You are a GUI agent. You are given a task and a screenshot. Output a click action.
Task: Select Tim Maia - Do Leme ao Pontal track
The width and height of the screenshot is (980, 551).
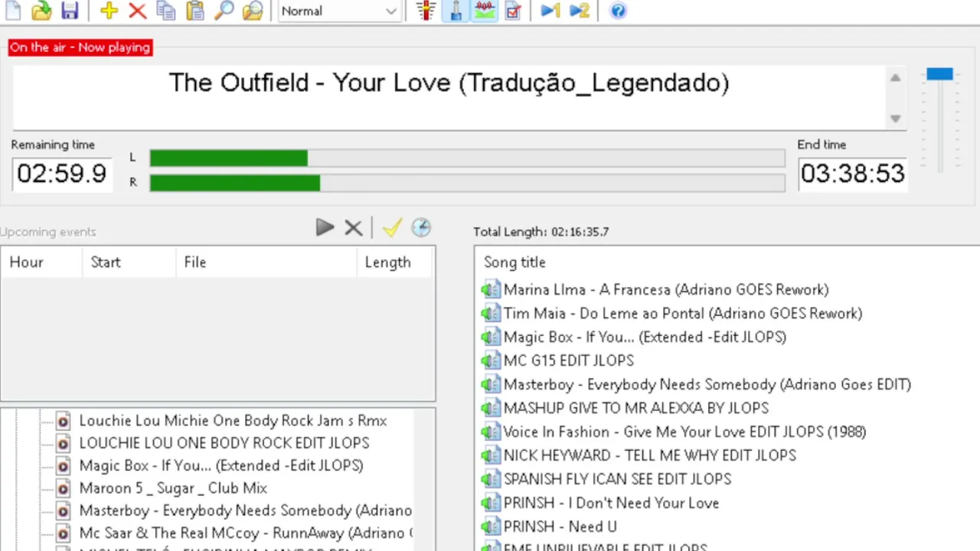click(683, 313)
